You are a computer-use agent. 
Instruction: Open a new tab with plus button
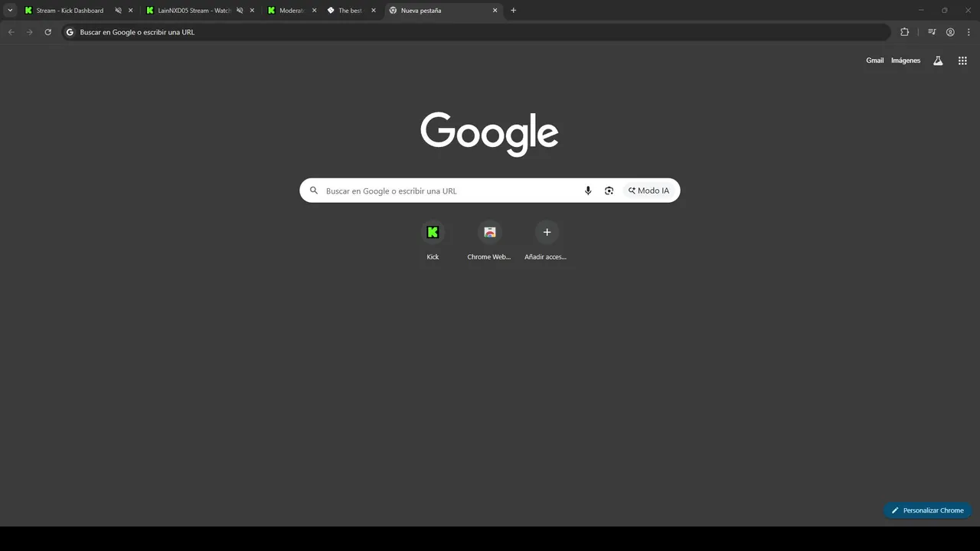pyautogui.click(x=513, y=11)
